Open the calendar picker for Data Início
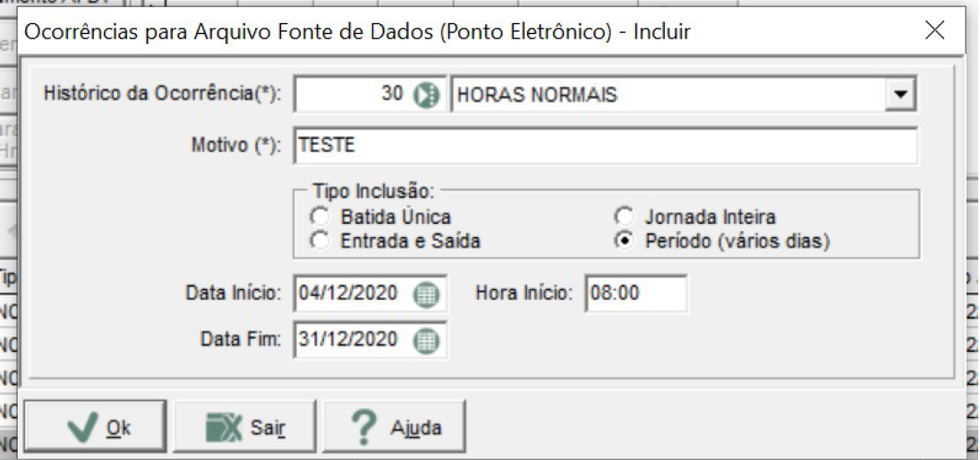 pos(427,294)
